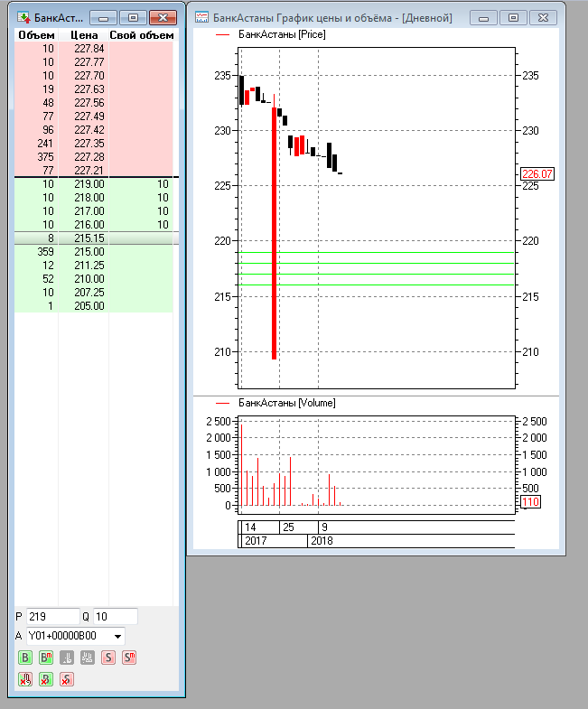
Task: Click the date marker 25 on time axis
Action: pyautogui.click(x=288, y=527)
